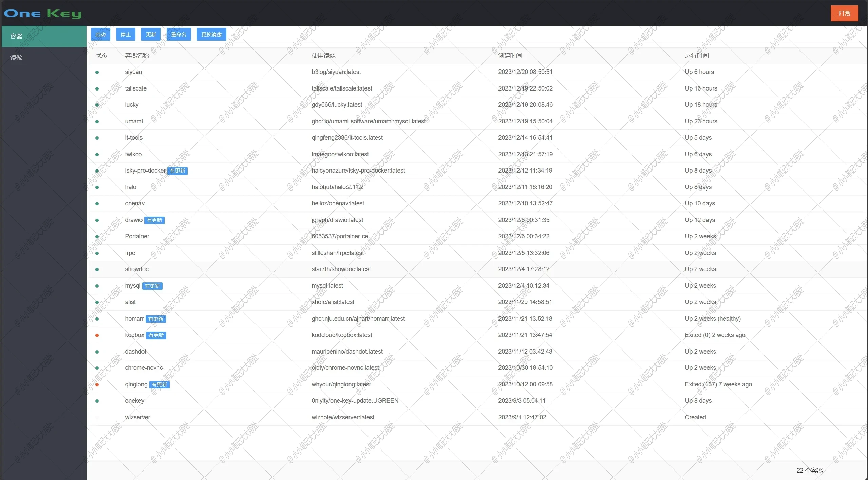Image resolution: width=868 pixels, height=480 pixels.
Task: Toggle red status dot for qinglong container
Action: point(96,384)
